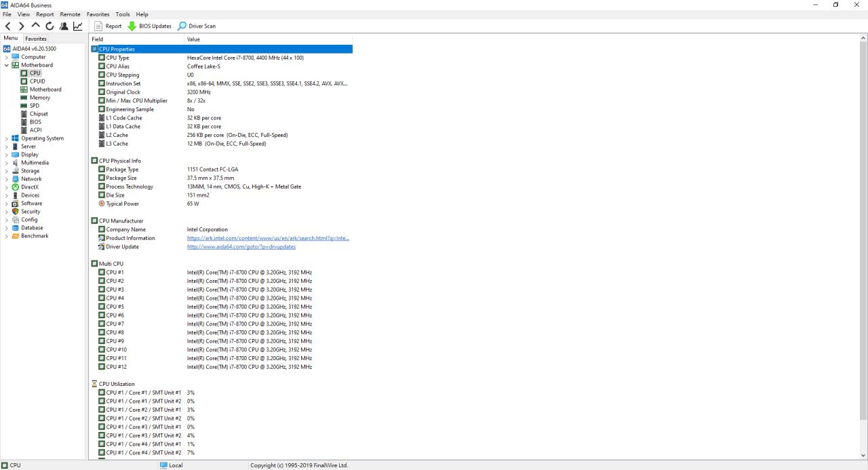Select the Original Clock value 3200 MHz
Viewport: 868px width, 470px height.
(x=199, y=92)
